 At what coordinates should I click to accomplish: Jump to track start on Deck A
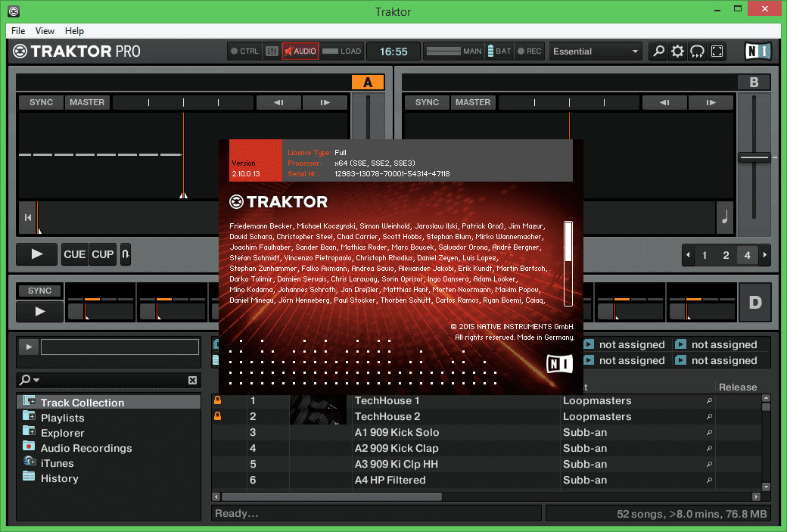28,217
